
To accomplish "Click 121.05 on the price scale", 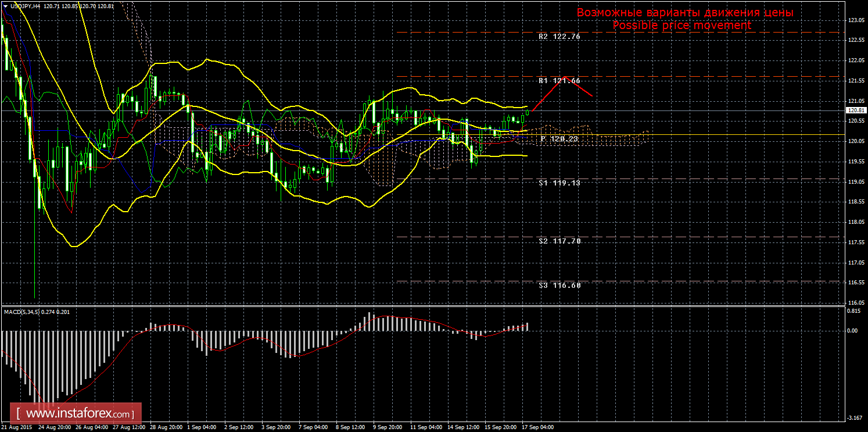I will [856, 101].
